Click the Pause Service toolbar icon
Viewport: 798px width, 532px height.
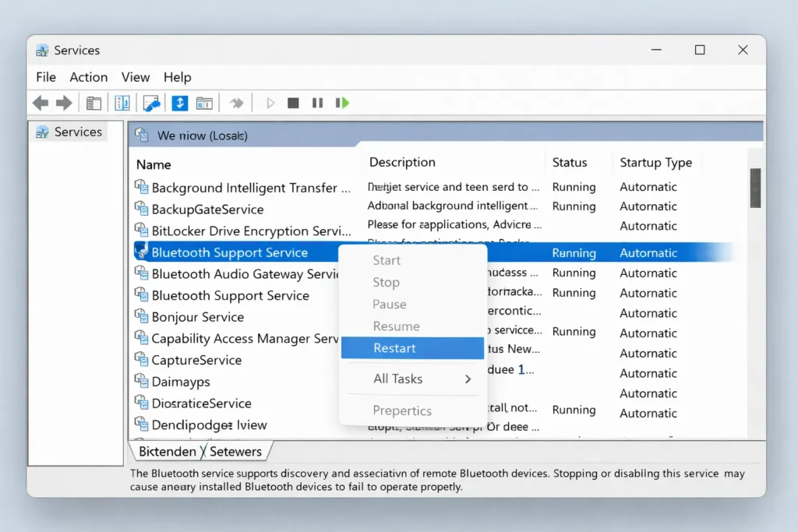click(317, 103)
